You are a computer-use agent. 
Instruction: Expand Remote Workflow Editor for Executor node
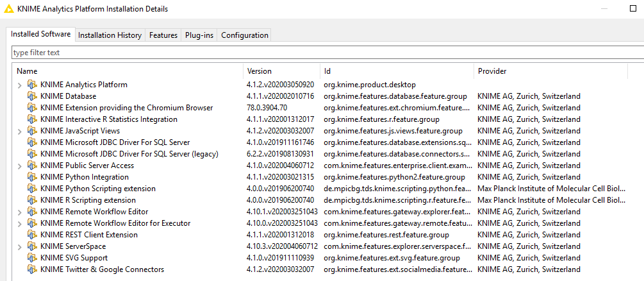coord(19,223)
